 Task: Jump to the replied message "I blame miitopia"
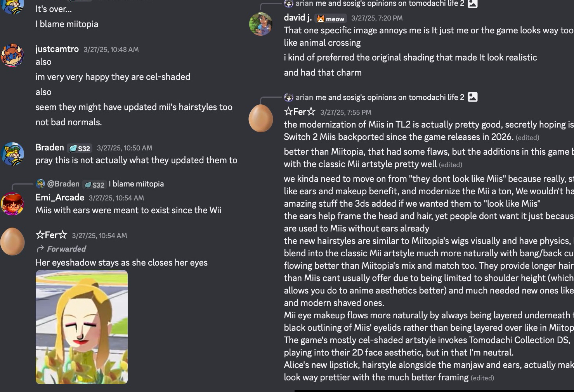pos(136,184)
